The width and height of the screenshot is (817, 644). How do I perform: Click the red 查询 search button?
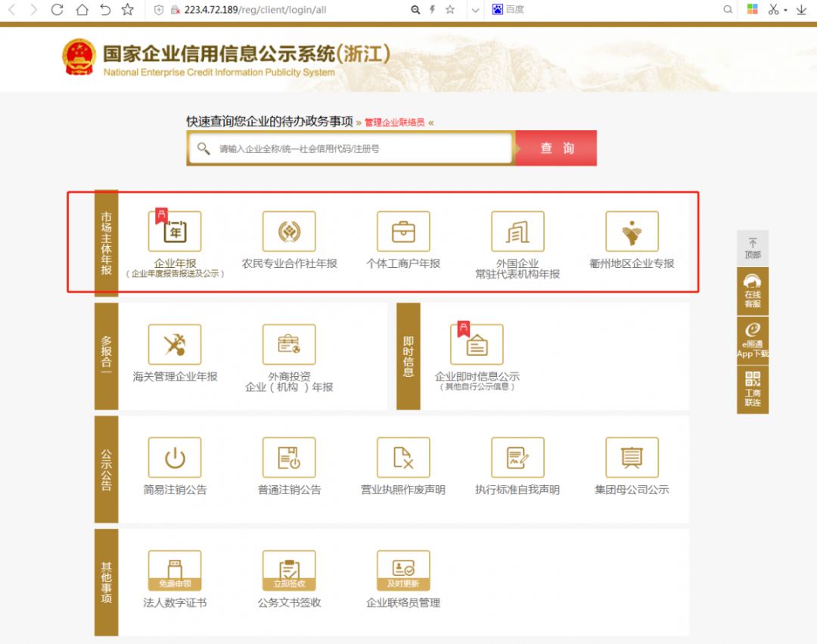click(557, 148)
